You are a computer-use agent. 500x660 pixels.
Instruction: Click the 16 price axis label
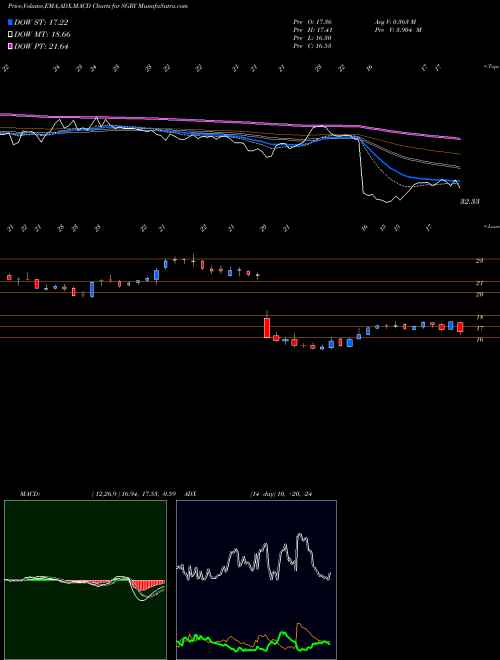pos(479,340)
